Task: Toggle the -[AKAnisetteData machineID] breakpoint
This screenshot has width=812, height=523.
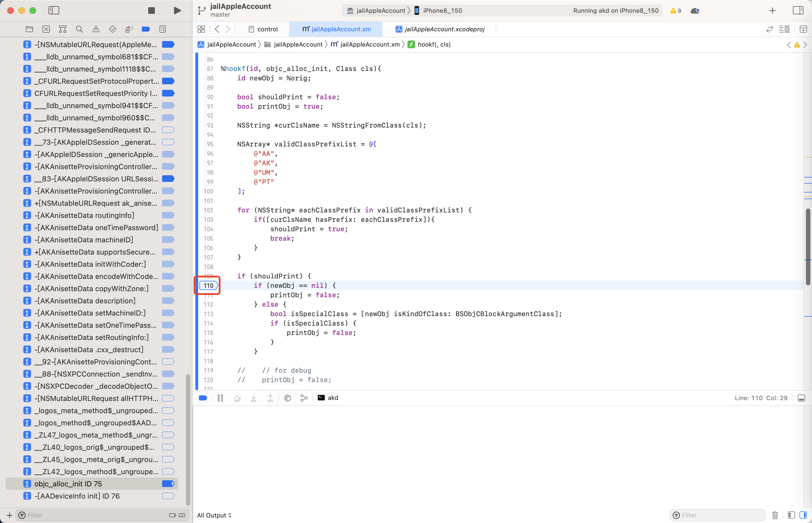Action: (x=168, y=240)
